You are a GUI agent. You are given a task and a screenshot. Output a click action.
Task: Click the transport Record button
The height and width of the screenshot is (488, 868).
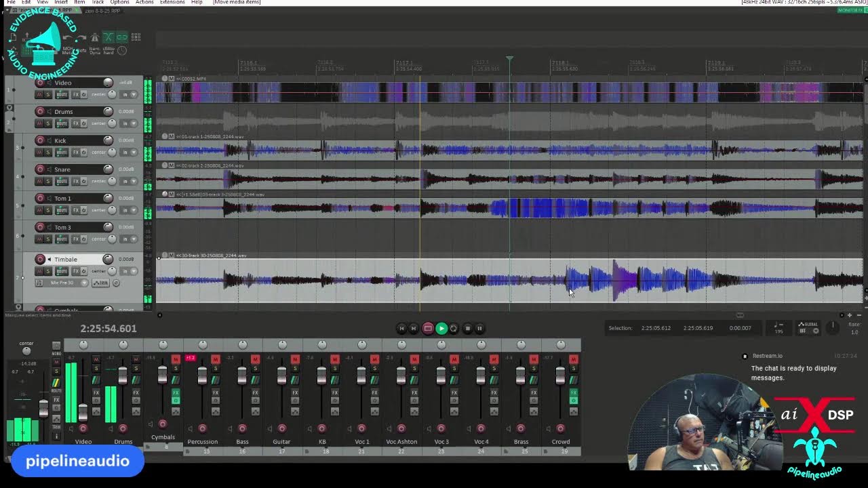pos(428,328)
